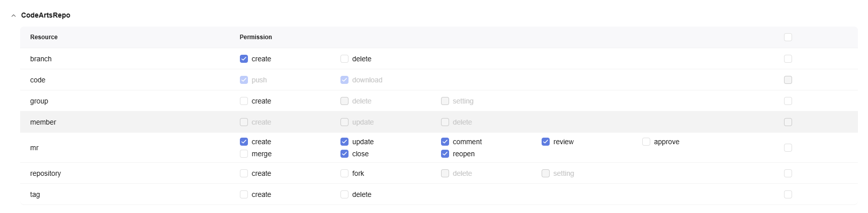Select all permissions for group row

(788, 101)
